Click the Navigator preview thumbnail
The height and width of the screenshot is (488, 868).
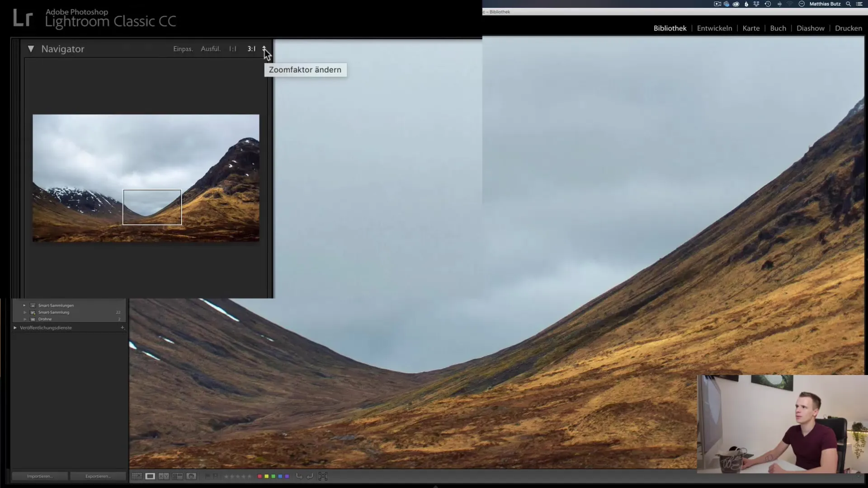[146, 178]
